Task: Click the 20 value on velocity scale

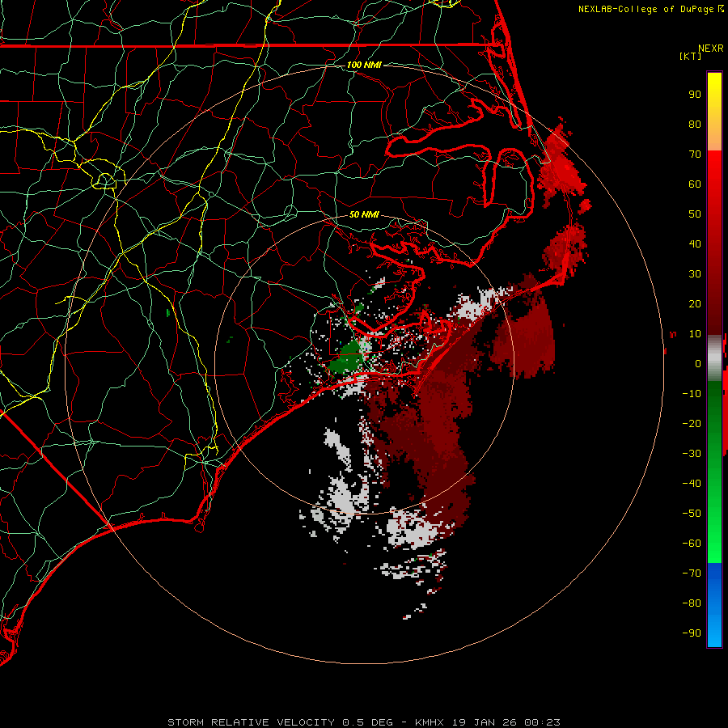Action: pyautogui.click(x=695, y=304)
